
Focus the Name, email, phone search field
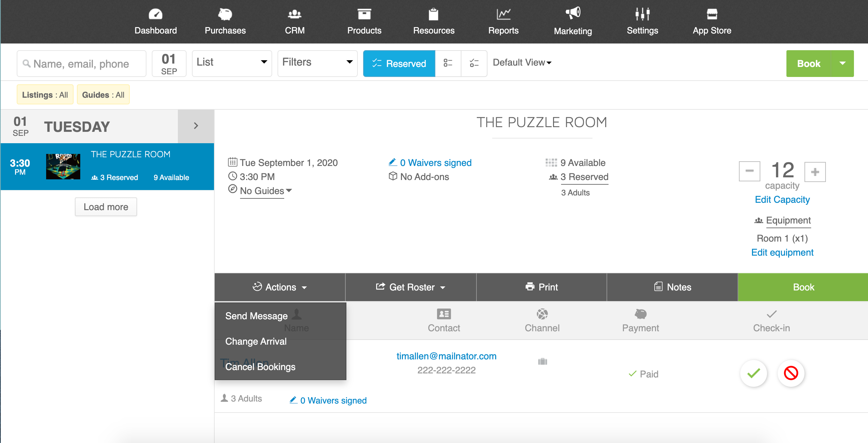click(x=82, y=63)
